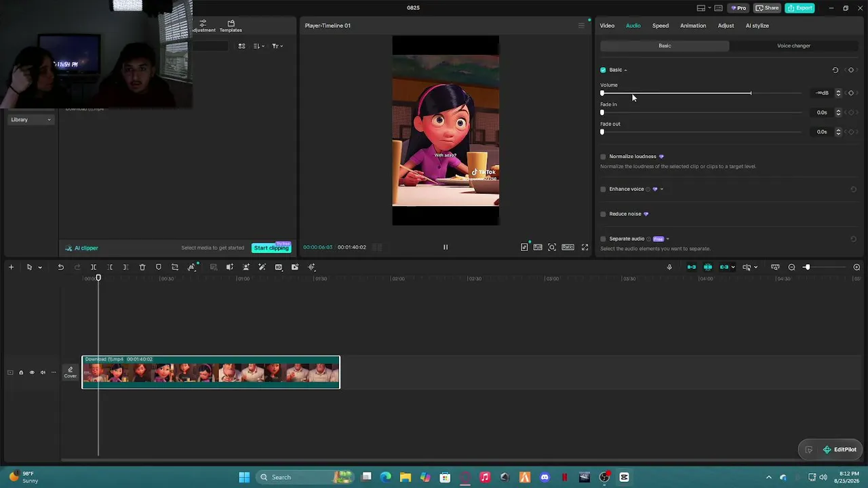Screen dimensions: 868x488
Task: Switch to Voice changer sub-tab
Action: click(793, 46)
